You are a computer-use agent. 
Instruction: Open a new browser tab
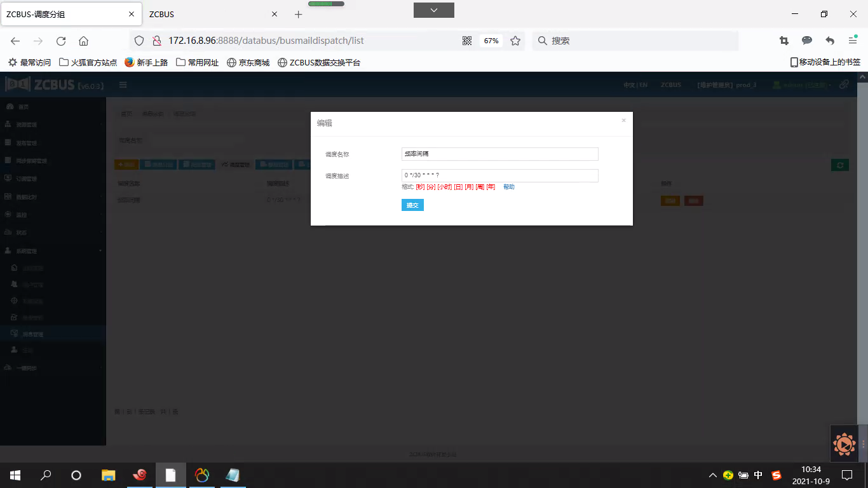tap(299, 14)
